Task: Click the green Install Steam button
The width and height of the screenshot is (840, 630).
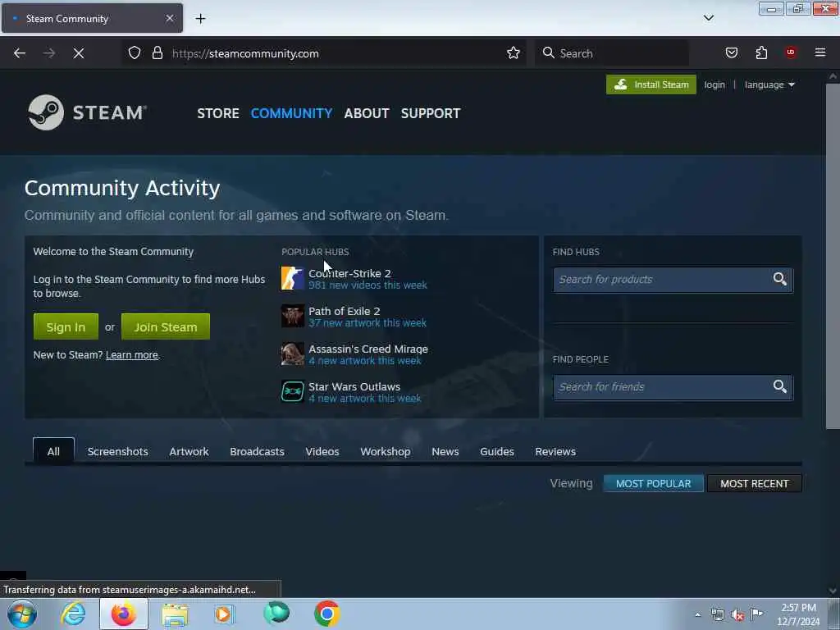Action: point(651,84)
